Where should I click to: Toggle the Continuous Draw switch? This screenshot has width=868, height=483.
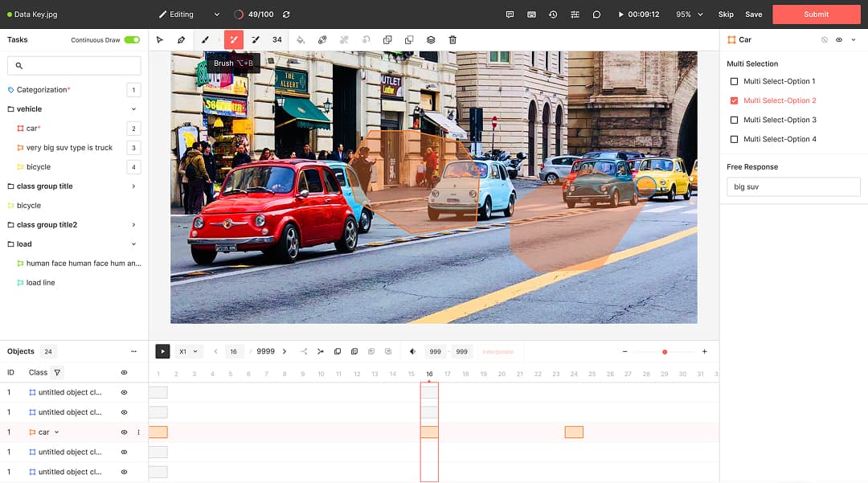[x=132, y=39]
